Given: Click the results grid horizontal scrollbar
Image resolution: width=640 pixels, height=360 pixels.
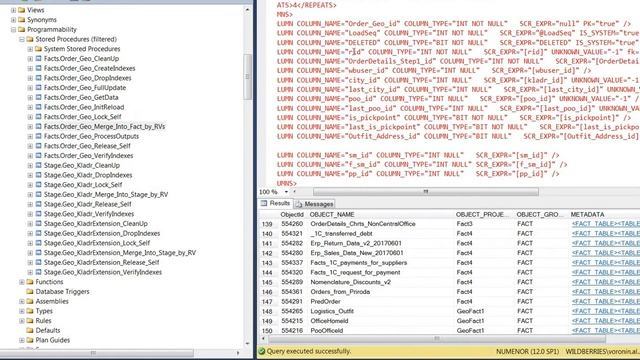Looking at the screenshot, I should click(x=437, y=338).
